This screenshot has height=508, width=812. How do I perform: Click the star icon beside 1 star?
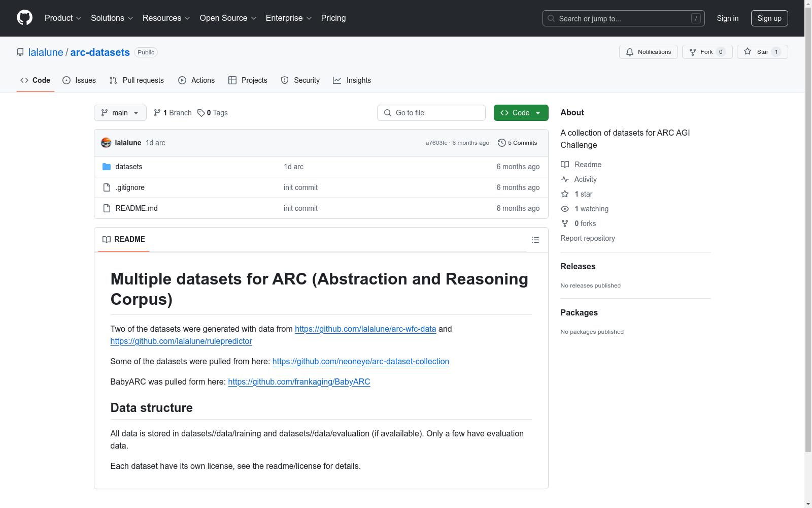[565, 194]
